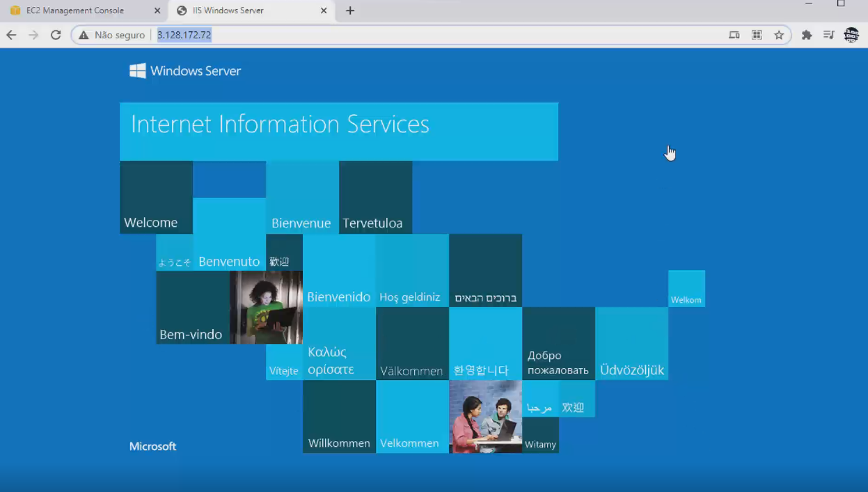Click the browser forward arrow
868x492 pixels.
point(33,35)
